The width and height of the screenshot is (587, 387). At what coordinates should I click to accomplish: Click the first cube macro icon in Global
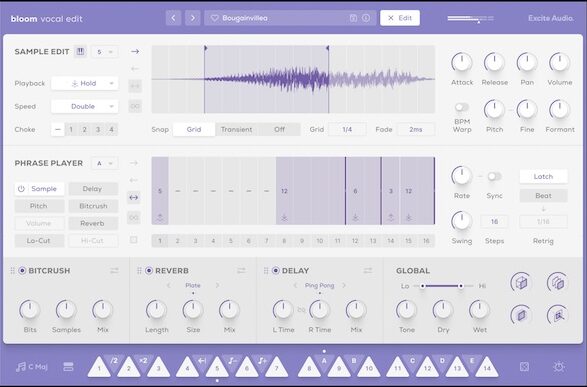click(521, 282)
